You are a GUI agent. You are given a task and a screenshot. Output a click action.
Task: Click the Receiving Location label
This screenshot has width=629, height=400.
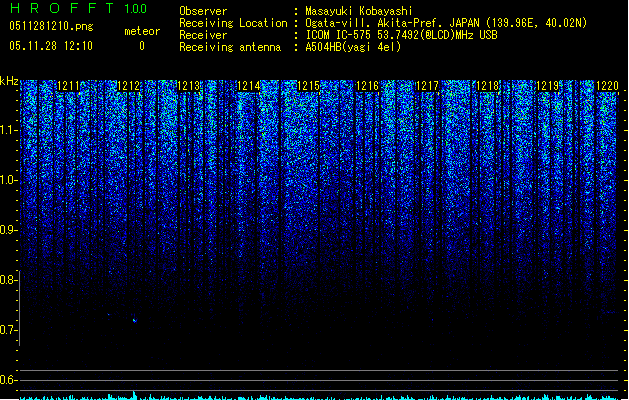(233, 23)
